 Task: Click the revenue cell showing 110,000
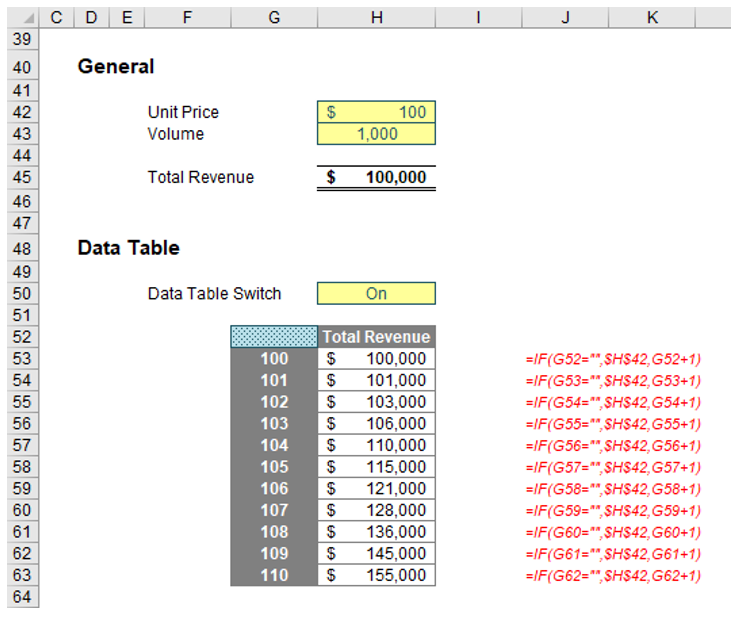(377, 445)
